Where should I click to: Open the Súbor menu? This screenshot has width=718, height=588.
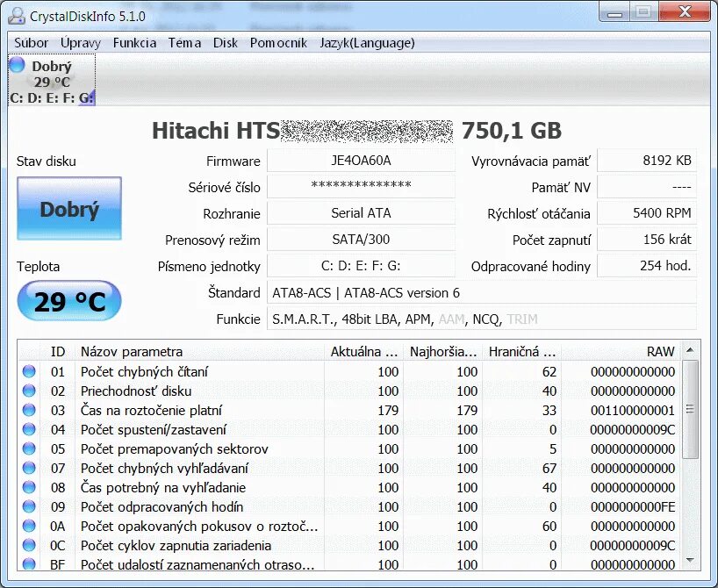(x=31, y=43)
